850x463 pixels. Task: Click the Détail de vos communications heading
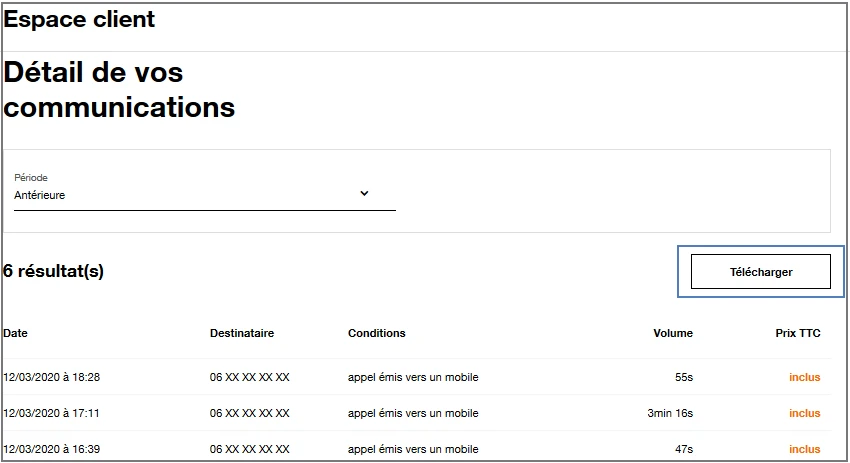[119, 90]
